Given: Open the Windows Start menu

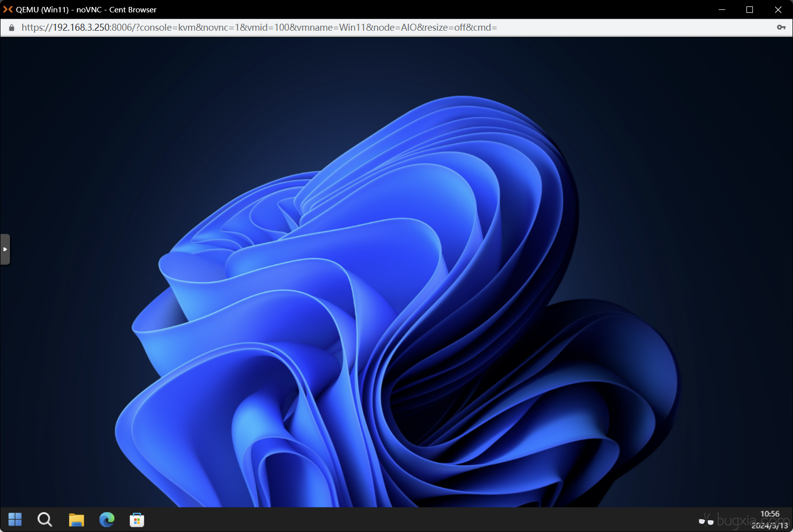Looking at the screenshot, I should pyautogui.click(x=15, y=520).
